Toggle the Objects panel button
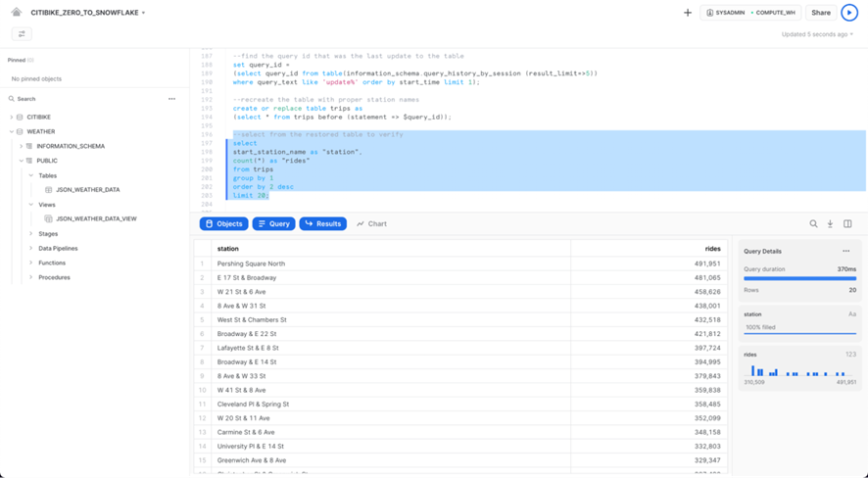Screen dimensions: 868x478 tap(223, 224)
